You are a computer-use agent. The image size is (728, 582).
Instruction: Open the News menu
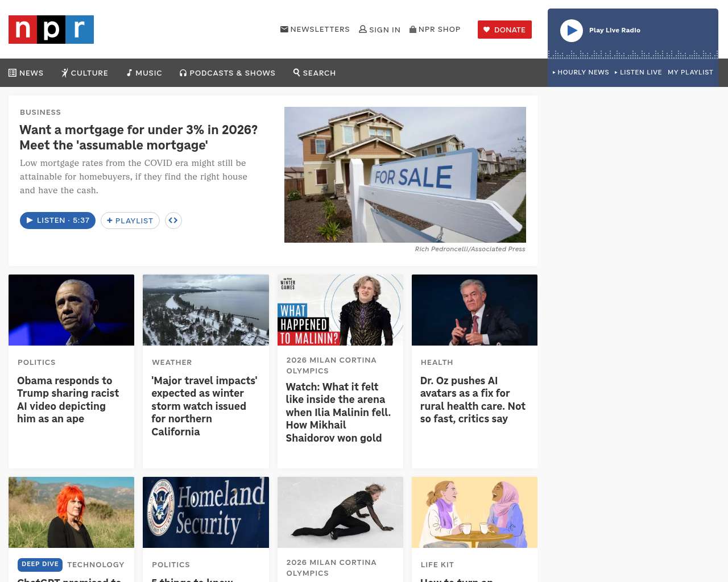[26, 73]
